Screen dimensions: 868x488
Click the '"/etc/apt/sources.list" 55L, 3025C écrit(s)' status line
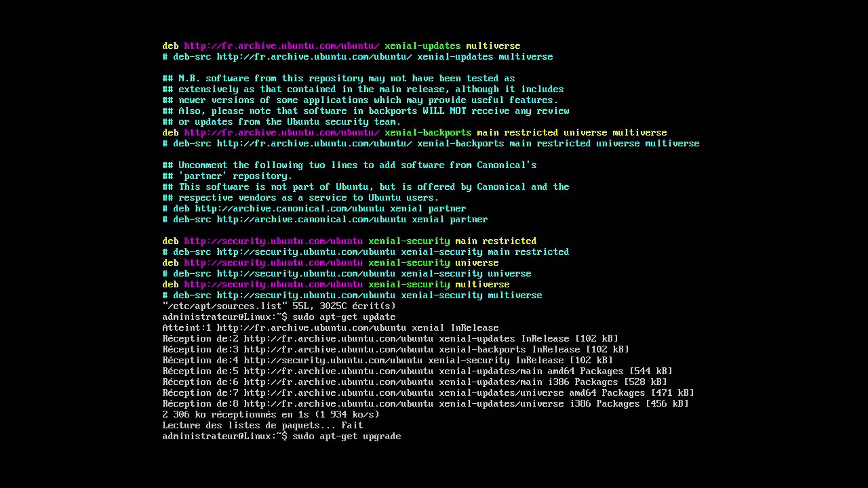tap(279, 306)
